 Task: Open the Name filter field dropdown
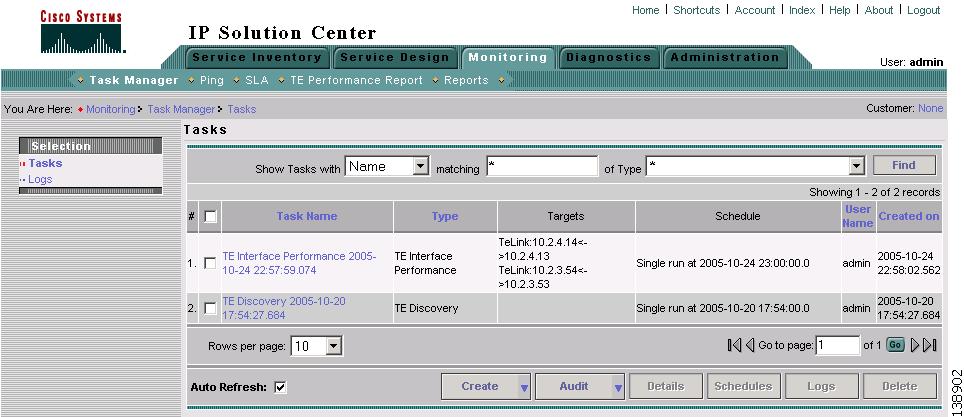(x=420, y=166)
